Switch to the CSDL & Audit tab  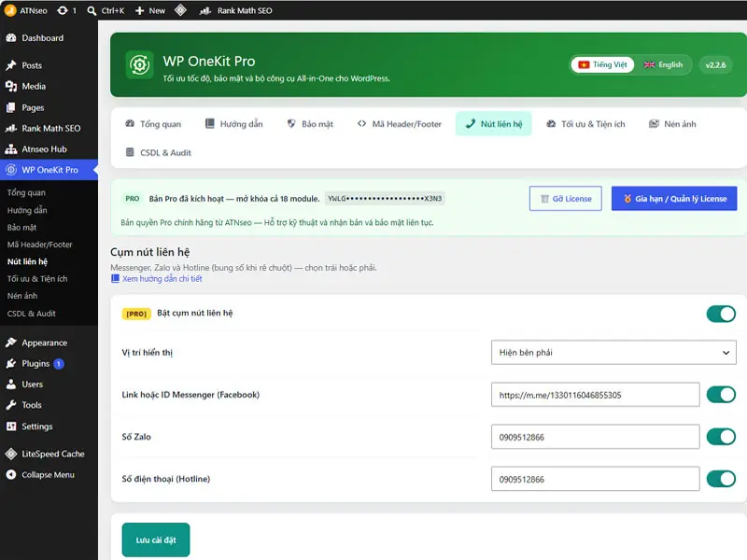(x=158, y=152)
